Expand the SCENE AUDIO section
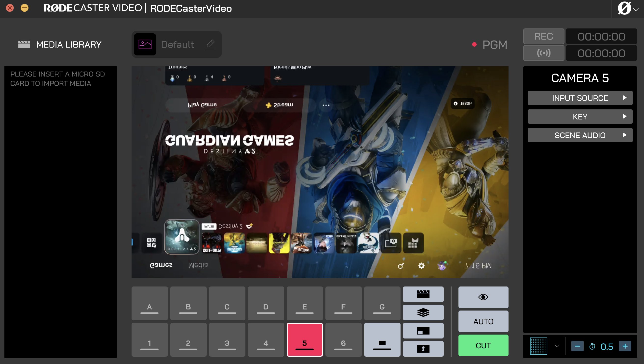The width and height of the screenshot is (644, 364). coord(580,135)
